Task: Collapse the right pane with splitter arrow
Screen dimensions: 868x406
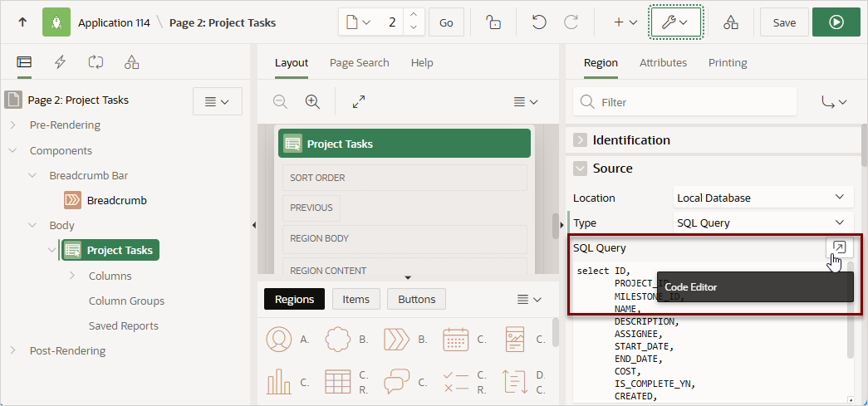Action: [562, 225]
